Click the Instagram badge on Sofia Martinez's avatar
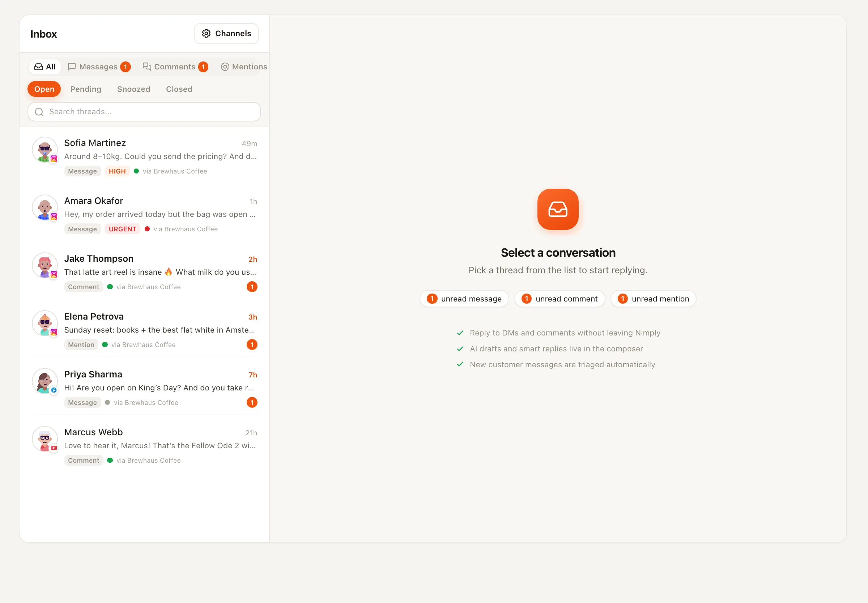The image size is (868, 603). tap(54, 159)
